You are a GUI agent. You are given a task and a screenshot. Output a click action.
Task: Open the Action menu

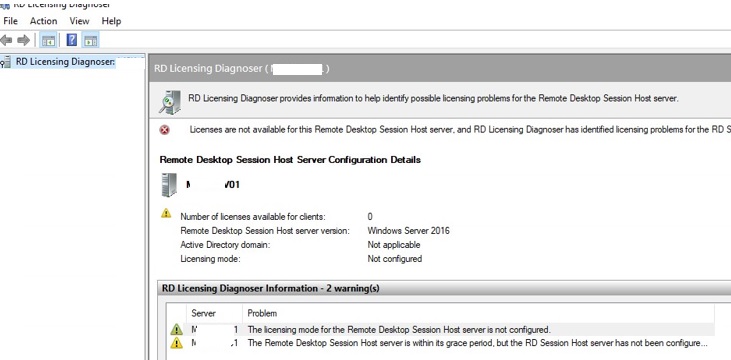pyautogui.click(x=43, y=21)
